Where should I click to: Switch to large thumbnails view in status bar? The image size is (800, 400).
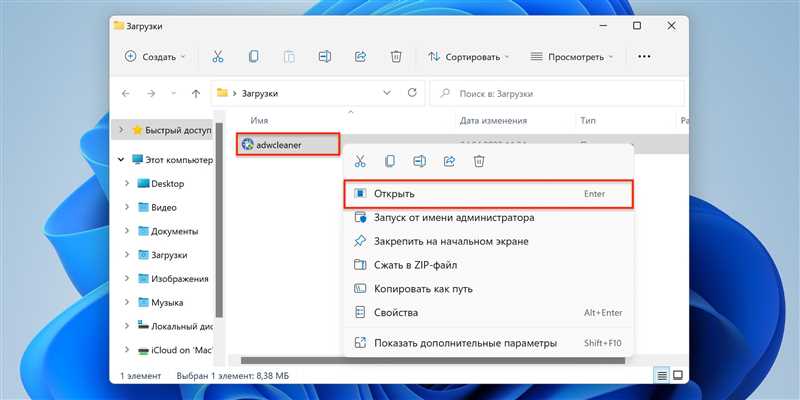[x=678, y=376]
